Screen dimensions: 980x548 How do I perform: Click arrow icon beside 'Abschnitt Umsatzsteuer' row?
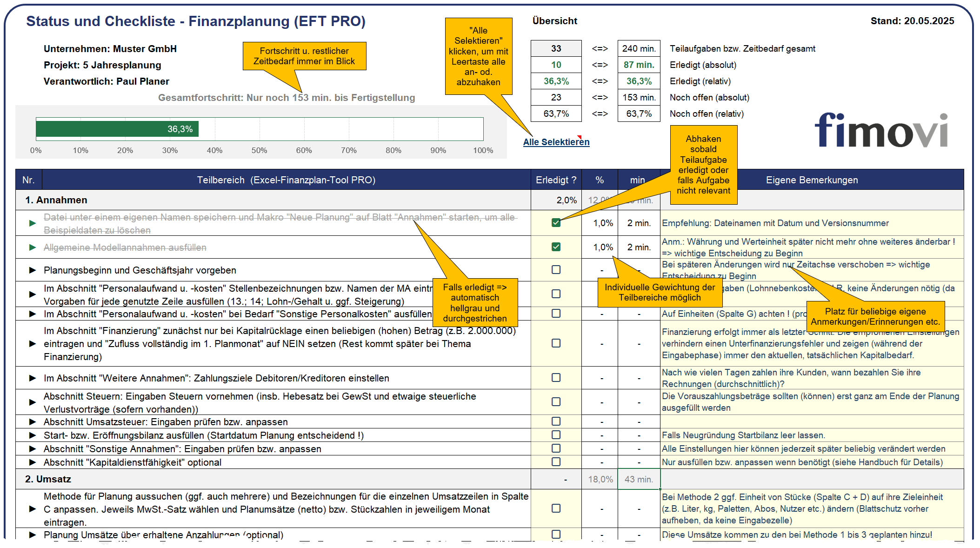32,422
